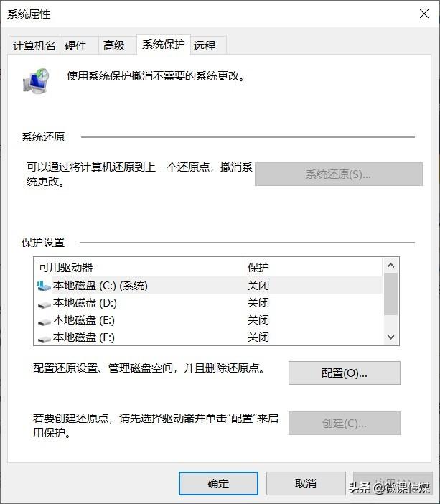Viewport: 440px width, 504px height.
Task: Switch to the 计算机名 tab
Action: (x=34, y=45)
